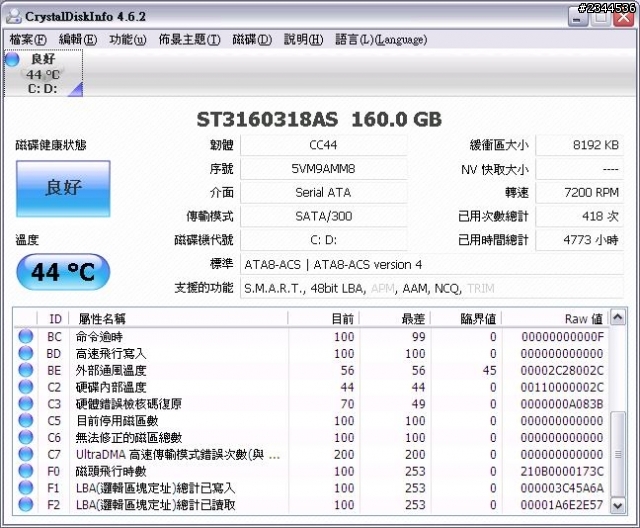640x528 pixels.
Task: Click the 目前 column header
Action: 324,319
